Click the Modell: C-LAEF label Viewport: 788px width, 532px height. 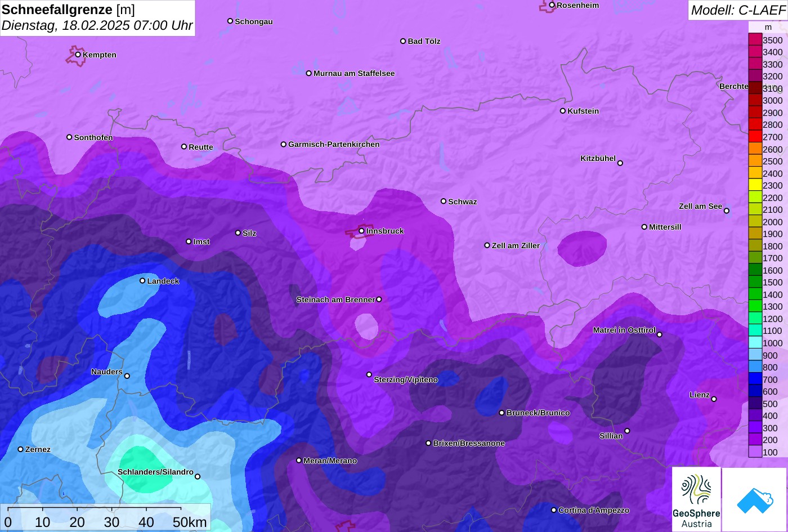click(x=737, y=10)
